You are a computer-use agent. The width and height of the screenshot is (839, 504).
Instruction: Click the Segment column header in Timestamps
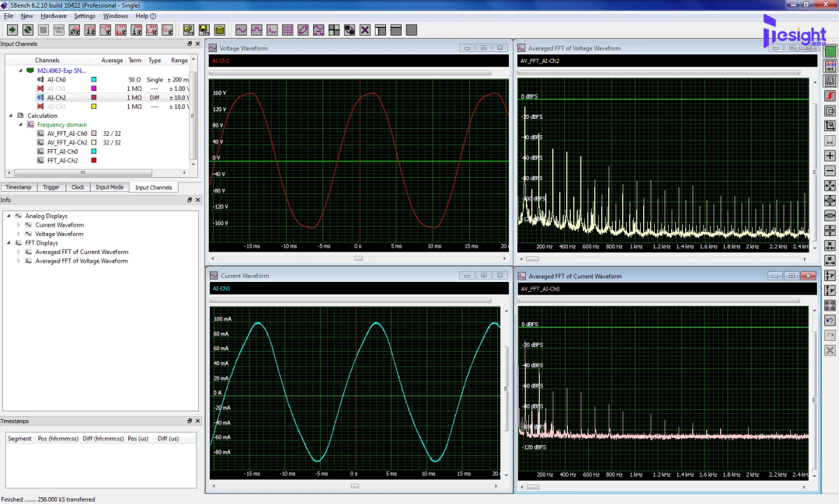(19, 439)
